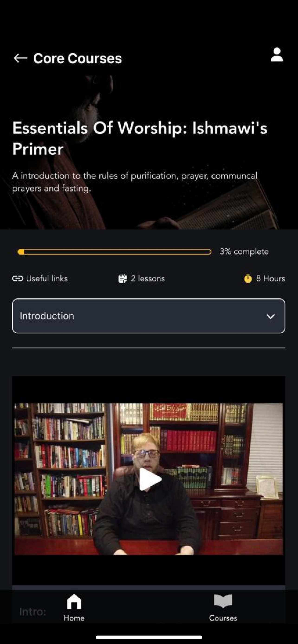The image size is (298, 644).
Task: Tap the back arrow icon
Action: (20, 58)
